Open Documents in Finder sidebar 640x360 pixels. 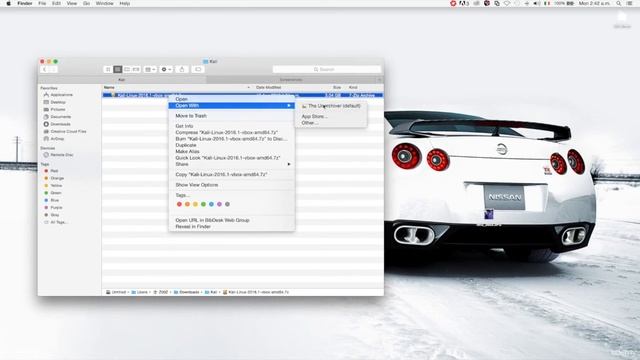pyautogui.click(x=60, y=117)
